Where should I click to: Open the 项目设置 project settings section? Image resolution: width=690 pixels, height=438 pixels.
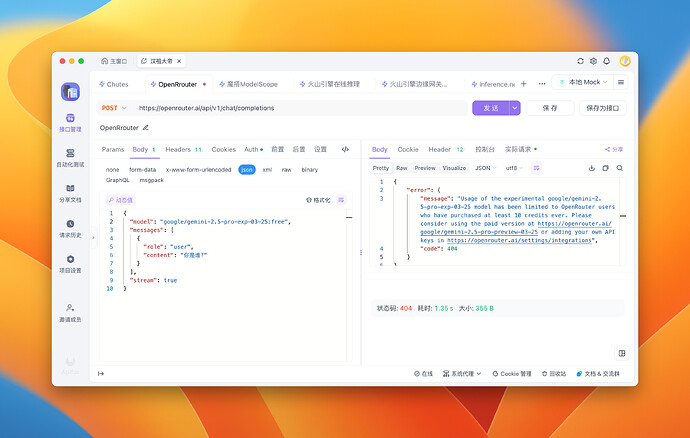[x=70, y=264]
